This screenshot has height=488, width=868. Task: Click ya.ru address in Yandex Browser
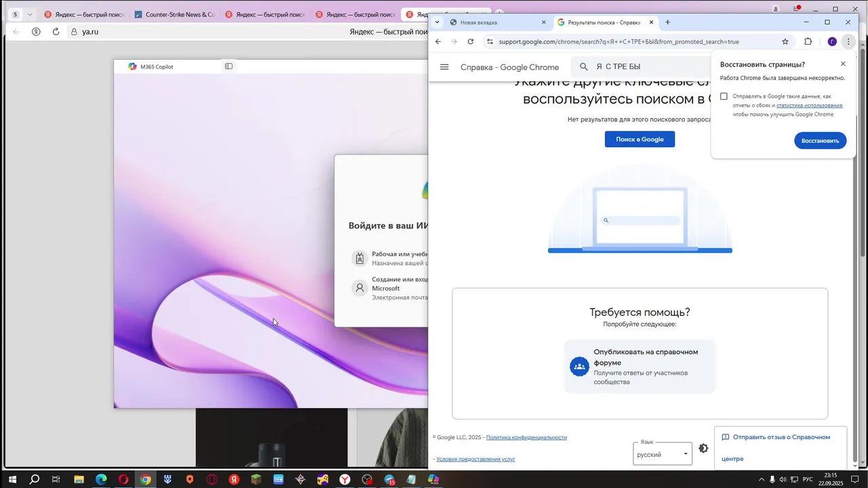pyautogui.click(x=90, y=32)
